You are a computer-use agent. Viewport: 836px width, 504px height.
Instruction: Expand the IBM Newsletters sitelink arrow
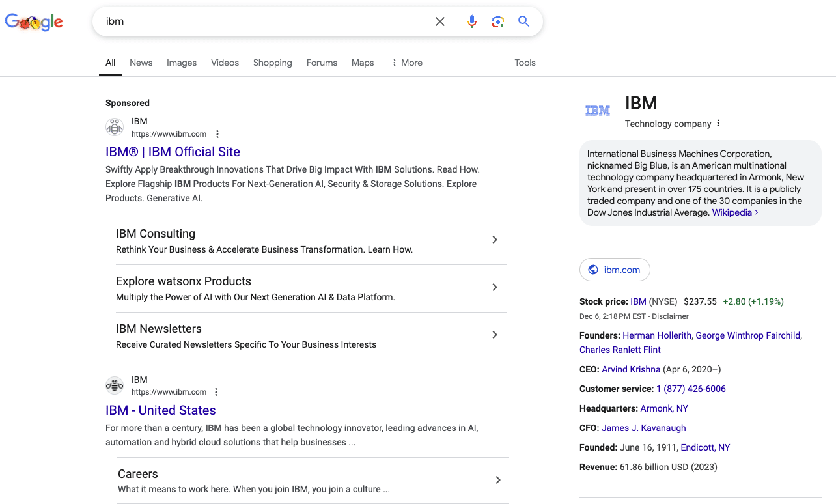pyautogui.click(x=495, y=335)
